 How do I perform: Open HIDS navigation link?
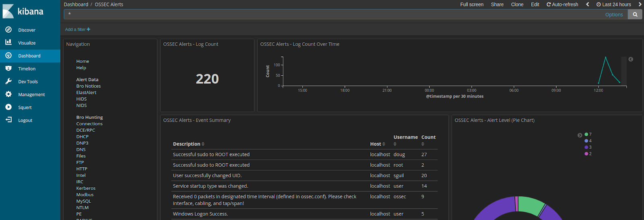pos(81,99)
